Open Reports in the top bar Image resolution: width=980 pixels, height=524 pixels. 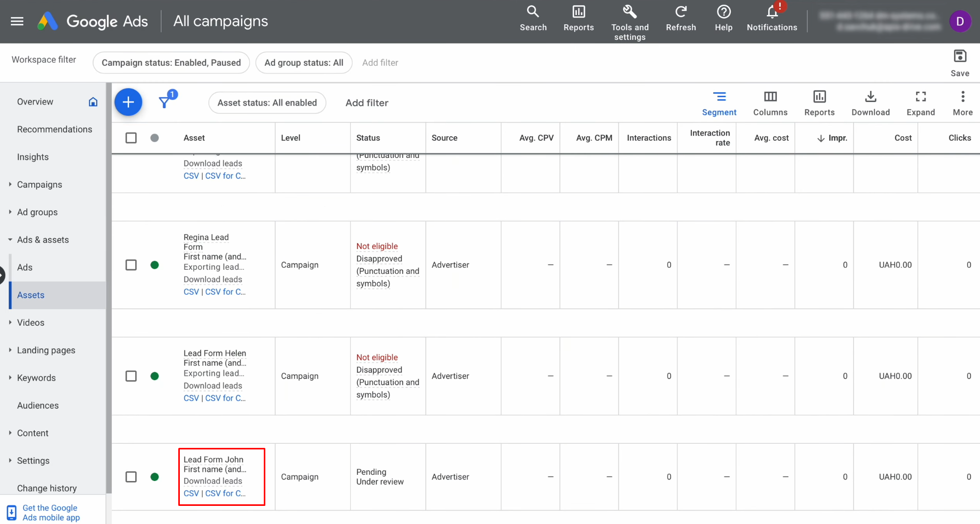[578, 19]
